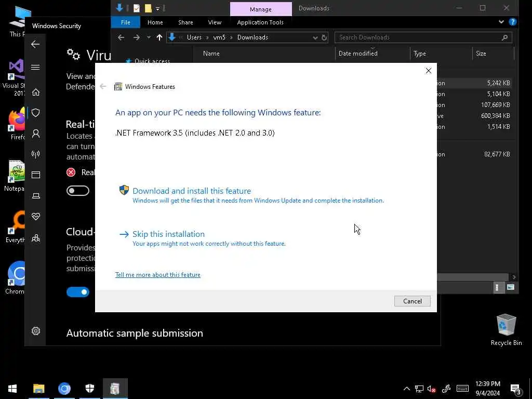Open the network status tray icon

(419, 389)
